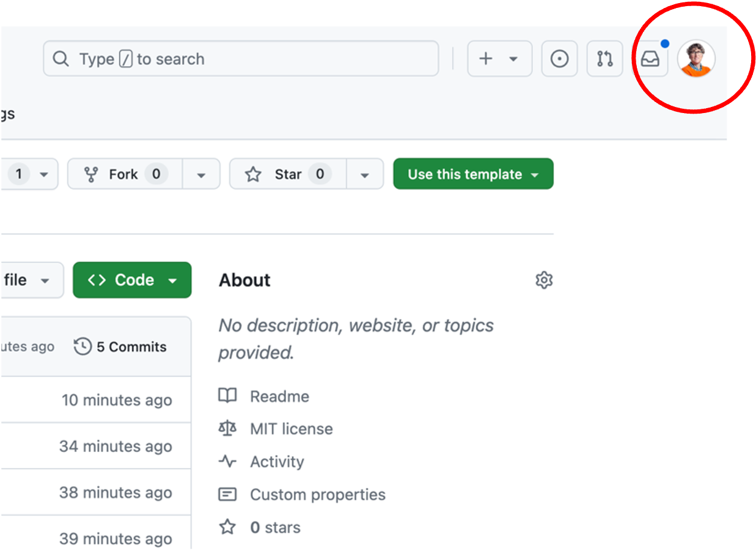
Task: Click the fork network icon
Action: (90, 173)
